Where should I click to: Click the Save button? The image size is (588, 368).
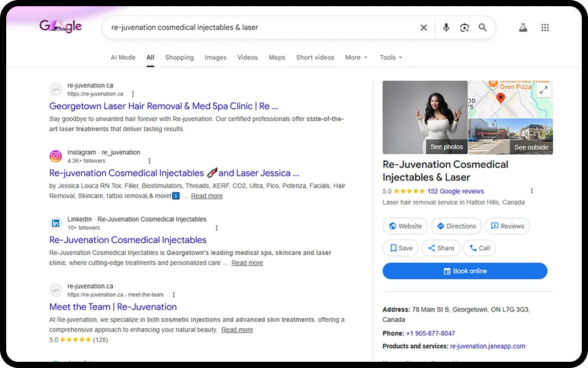[400, 248]
